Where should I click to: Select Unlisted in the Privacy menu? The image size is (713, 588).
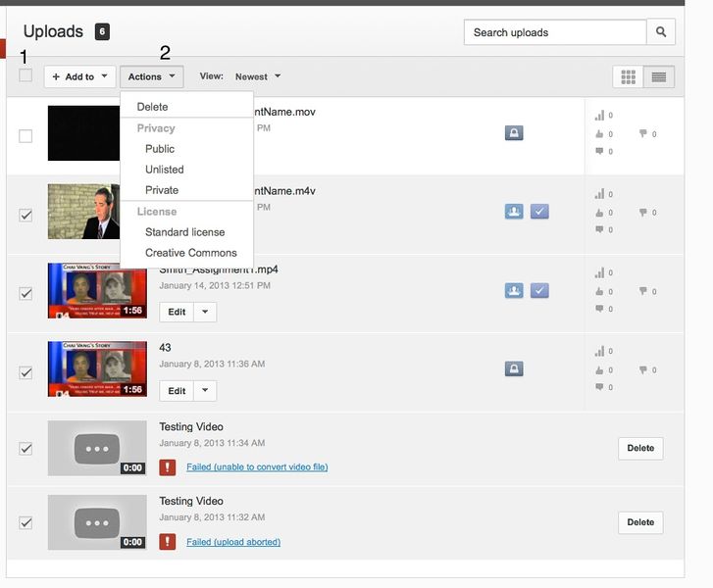click(165, 170)
